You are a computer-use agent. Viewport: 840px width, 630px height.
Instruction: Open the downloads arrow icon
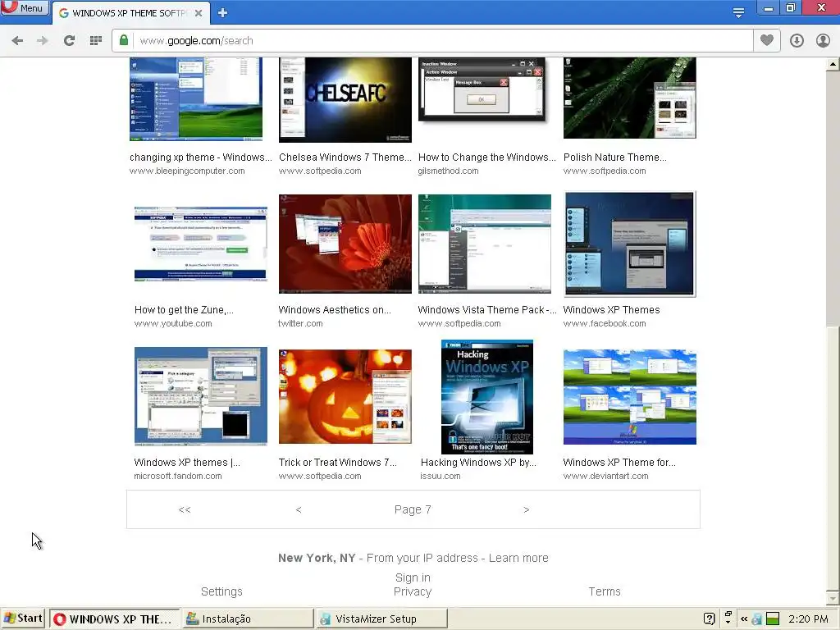pos(797,41)
